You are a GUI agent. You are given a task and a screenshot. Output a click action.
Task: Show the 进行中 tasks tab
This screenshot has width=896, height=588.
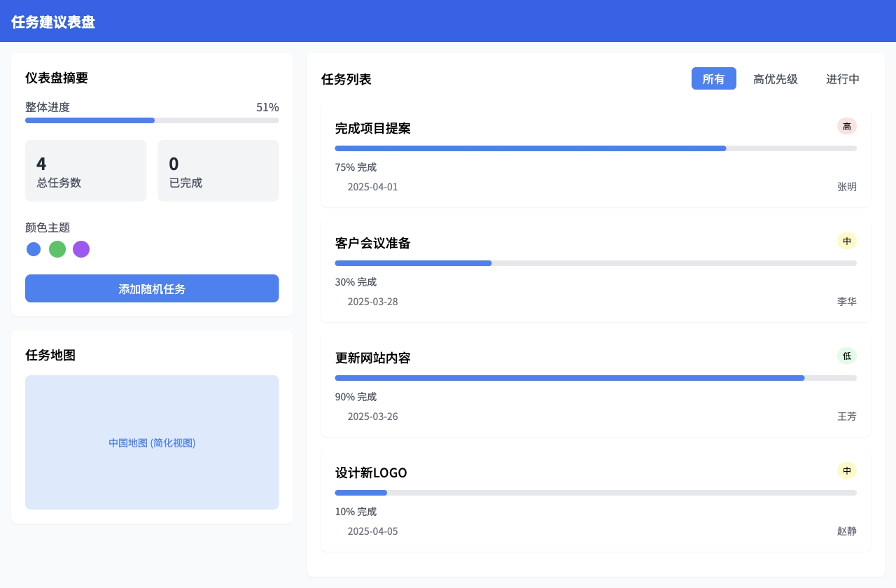842,79
